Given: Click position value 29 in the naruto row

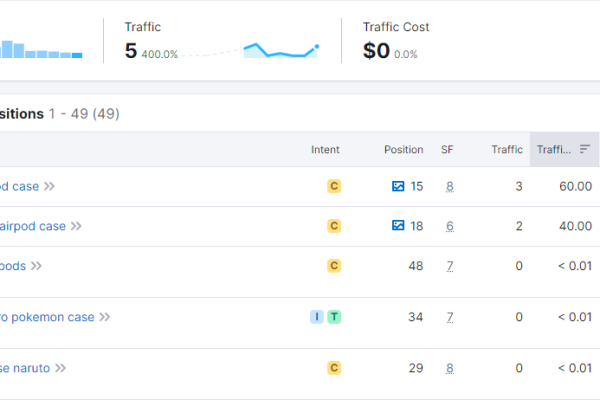Looking at the screenshot, I should (416, 368).
